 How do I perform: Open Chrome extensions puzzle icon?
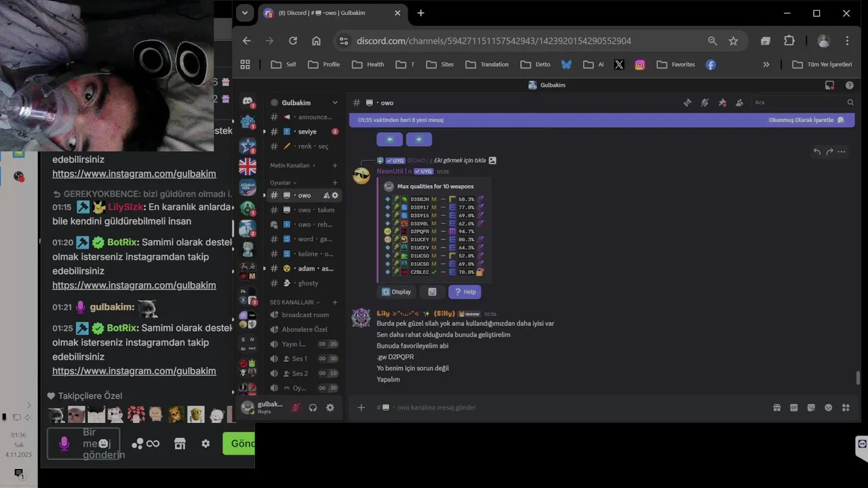789,41
